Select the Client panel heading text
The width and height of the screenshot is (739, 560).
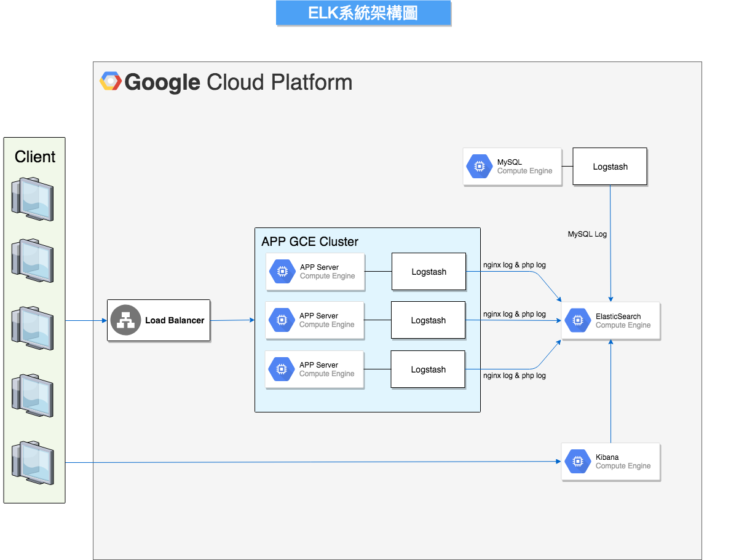tap(35, 157)
